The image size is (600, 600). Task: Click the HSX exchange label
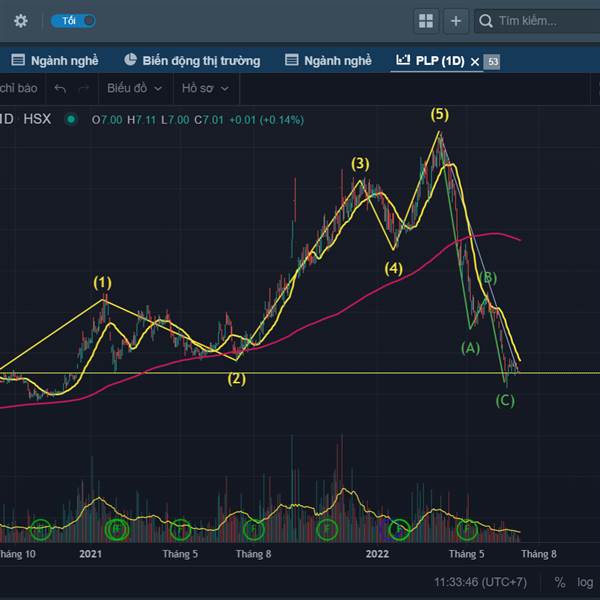tap(37, 119)
